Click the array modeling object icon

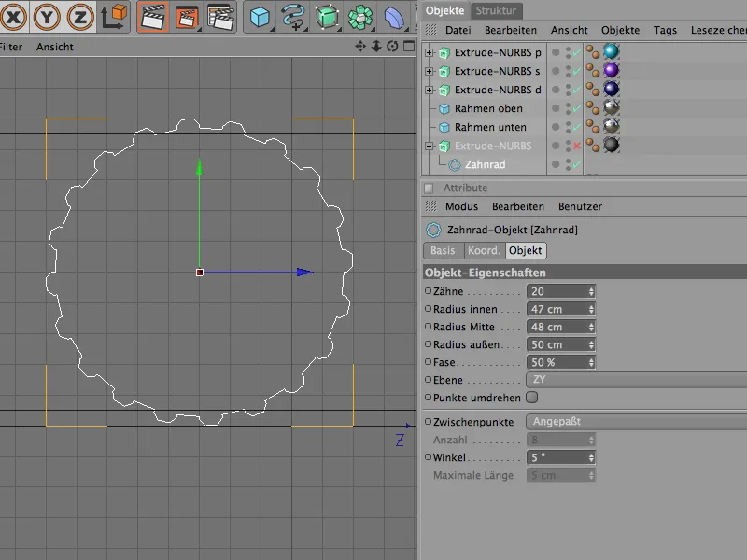point(360,17)
